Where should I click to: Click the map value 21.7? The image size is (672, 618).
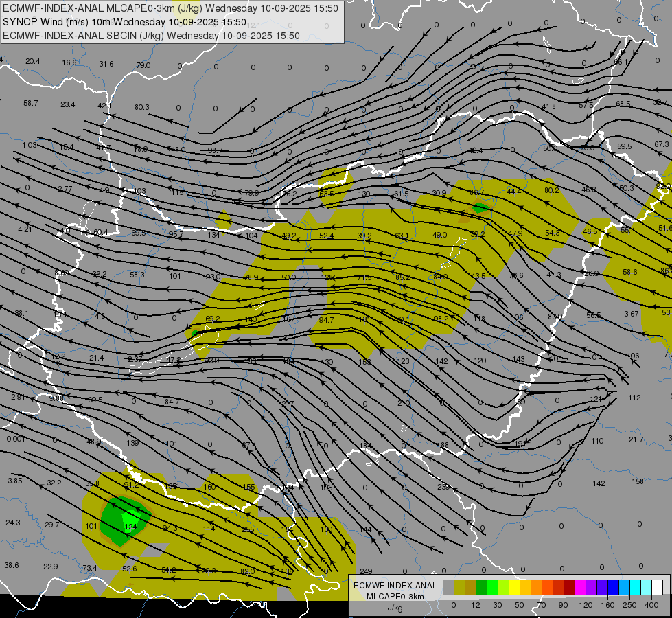tap(636, 439)
